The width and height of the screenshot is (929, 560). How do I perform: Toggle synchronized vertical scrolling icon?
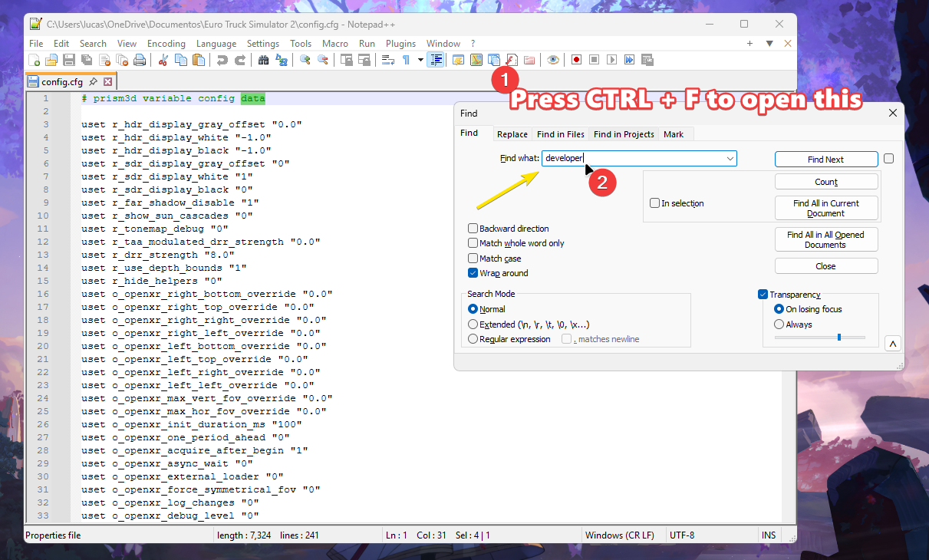pyautogui.click(x=346, y=60)
